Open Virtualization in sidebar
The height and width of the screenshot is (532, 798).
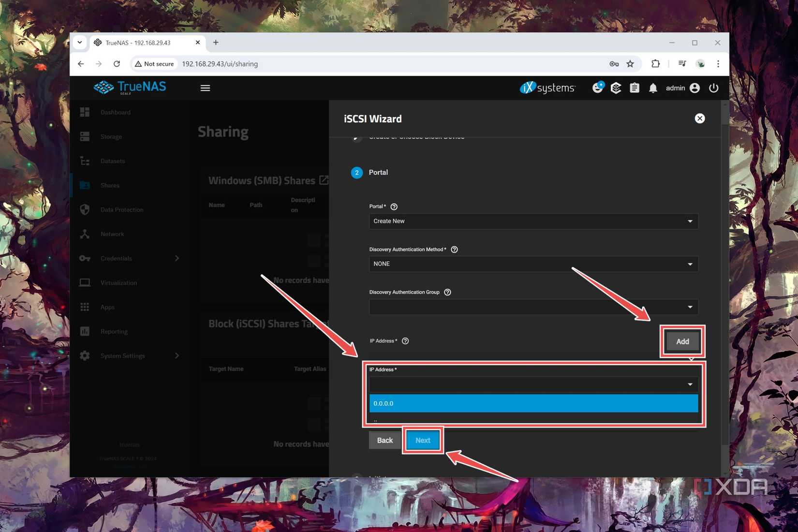pyautogui.click(x=118, y=283)
